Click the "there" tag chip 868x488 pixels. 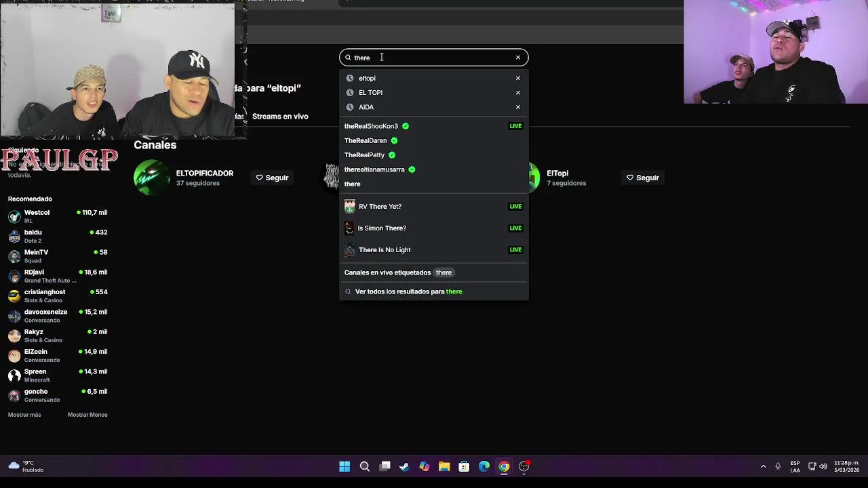click(x=443, y=272)
